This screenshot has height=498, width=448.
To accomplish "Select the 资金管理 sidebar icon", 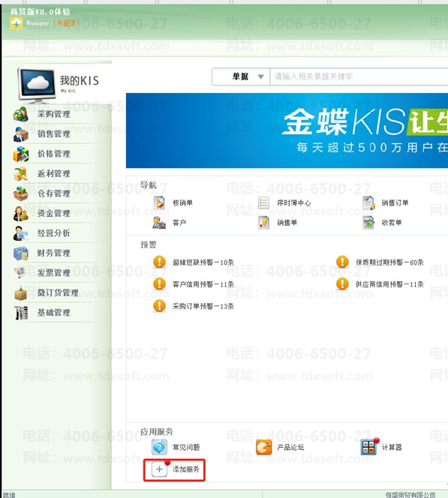I will point(21,214).
